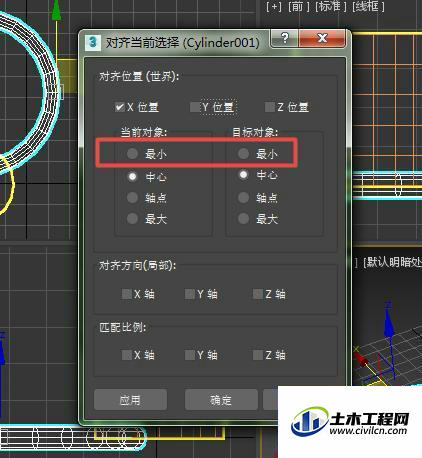Open the [+] viewport menu
The image size is (422, 458).
[274, 6]
